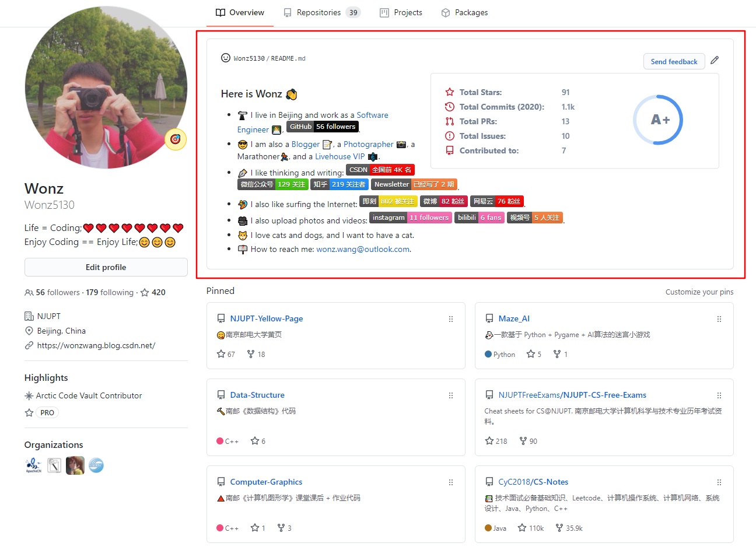Click the wonz.wang@outlook.com email link
Image resolution: width=756 pixels, height=550 pixels.
pos(363,249)
